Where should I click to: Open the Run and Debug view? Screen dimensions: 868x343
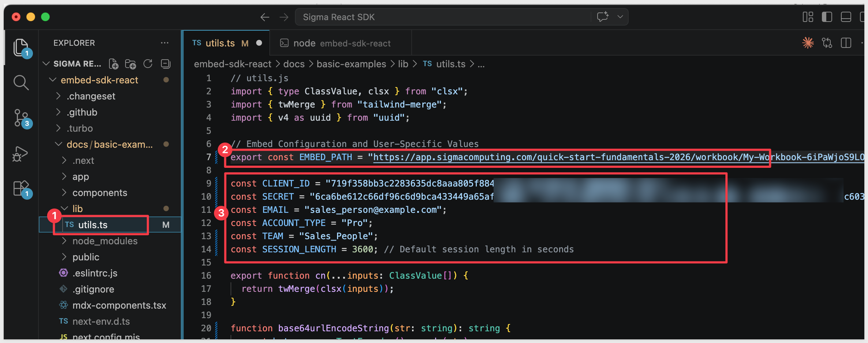click(20, 154)
